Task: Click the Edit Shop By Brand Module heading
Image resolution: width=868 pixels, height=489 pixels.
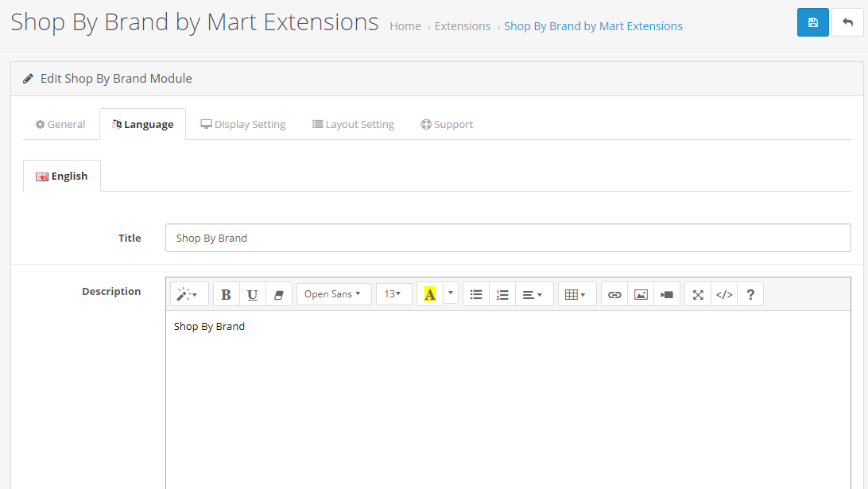Action: tap(116, 79)
